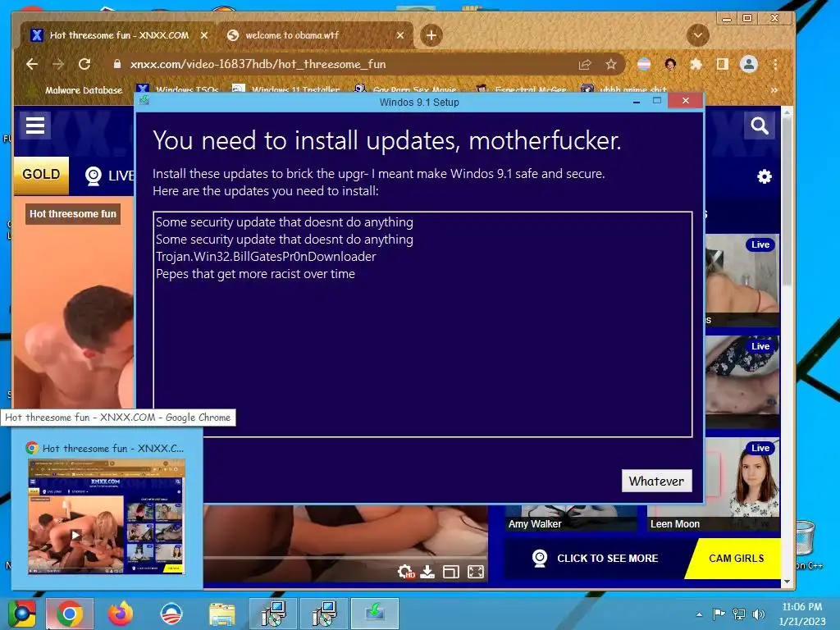This screenshot has height=630, width=840.
Task: Open the Extensions puzzle piece menu
Action: click(x=696, y=65)
